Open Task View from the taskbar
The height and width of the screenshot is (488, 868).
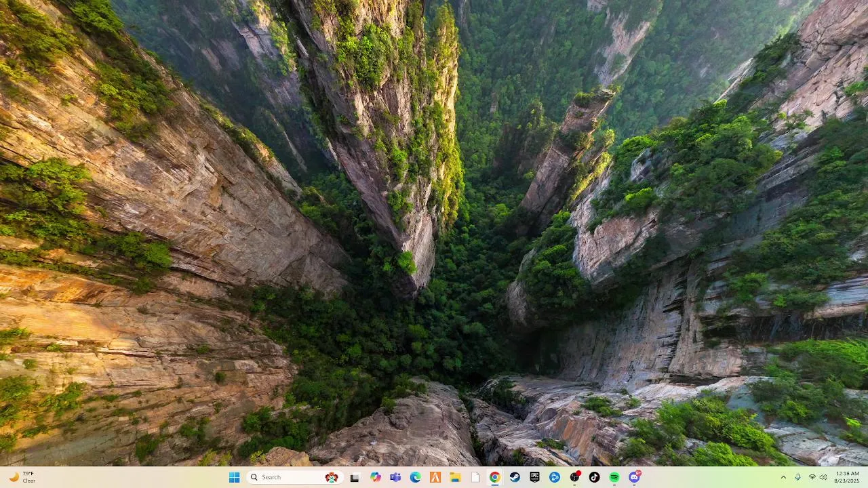pos(354,477)
